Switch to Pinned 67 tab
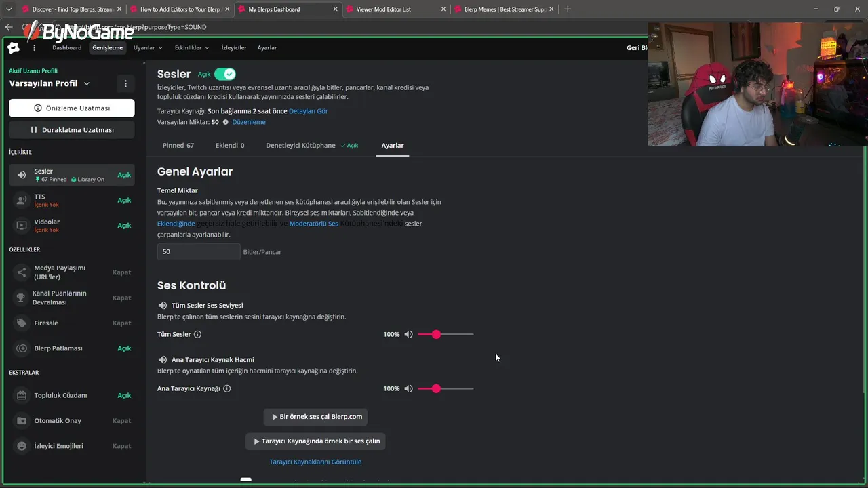 (x=178, y=145)
